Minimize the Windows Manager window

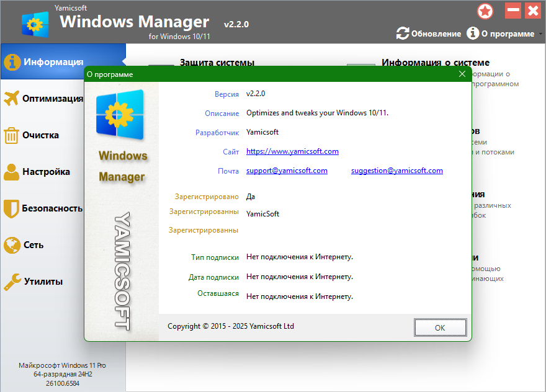[513, 11]
